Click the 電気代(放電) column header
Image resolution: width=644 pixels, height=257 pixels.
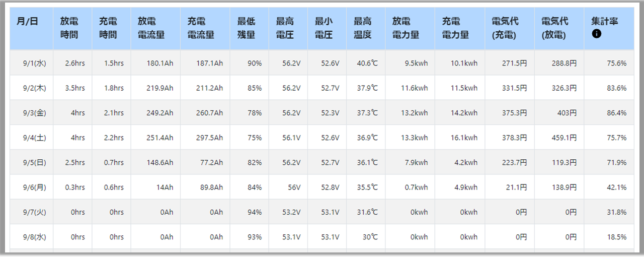[x=559, y=28]
